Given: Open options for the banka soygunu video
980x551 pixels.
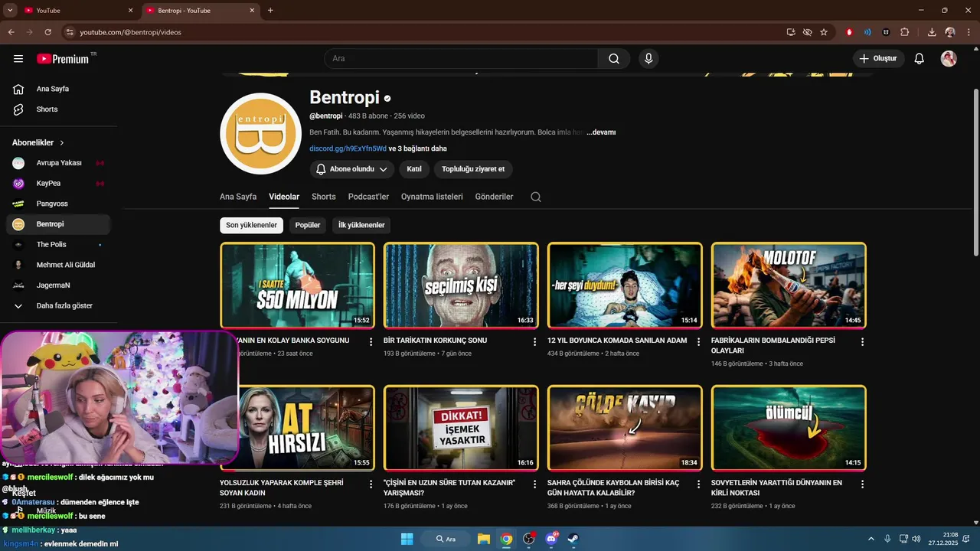Looking at the screenshot, I should [371, 342].
